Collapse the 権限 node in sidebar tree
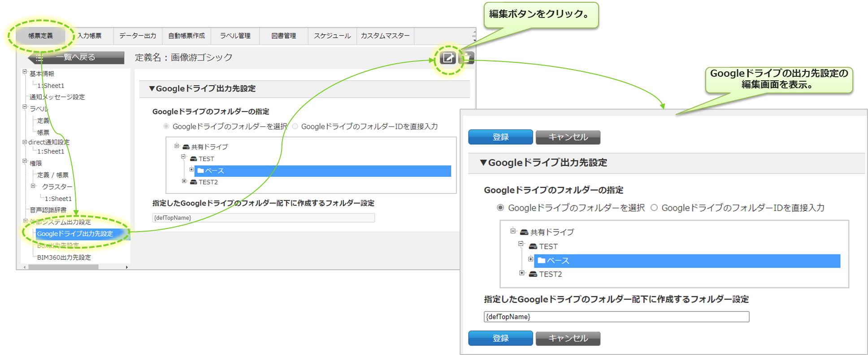 click(25, 162)
